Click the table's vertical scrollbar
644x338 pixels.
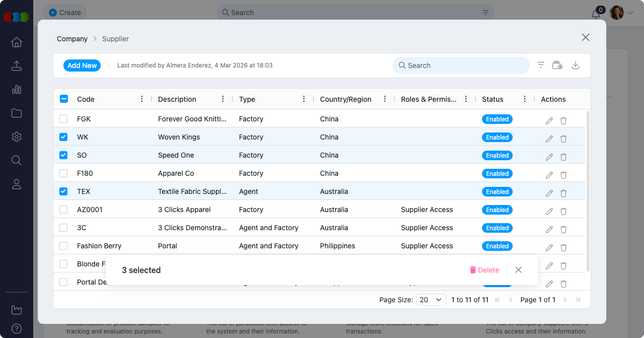[x=588, y=191]
